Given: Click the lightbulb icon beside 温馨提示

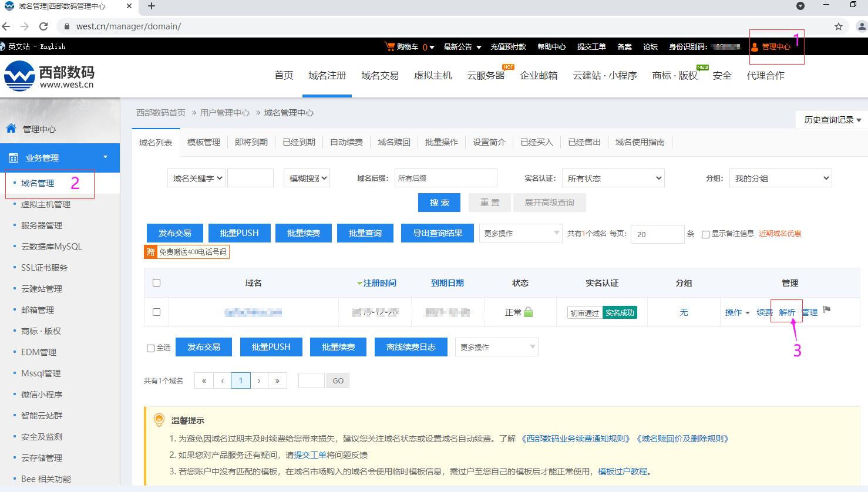Looking at the screenshot, I should coord(159,420).
